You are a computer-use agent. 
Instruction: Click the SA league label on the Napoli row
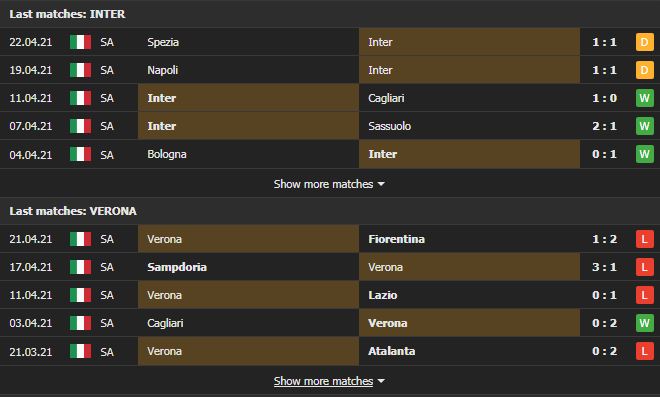(x=107, y=70)
